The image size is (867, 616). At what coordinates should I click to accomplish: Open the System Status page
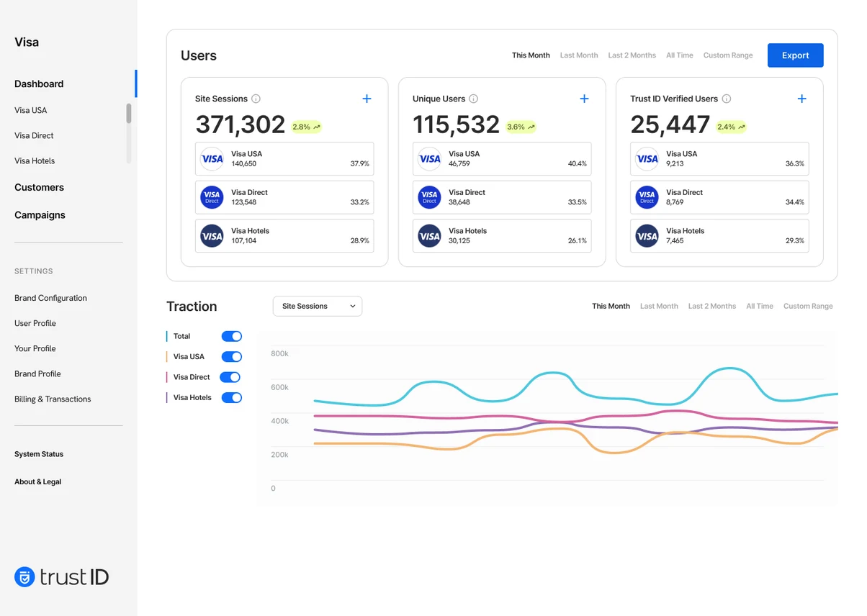click(39, 454)
